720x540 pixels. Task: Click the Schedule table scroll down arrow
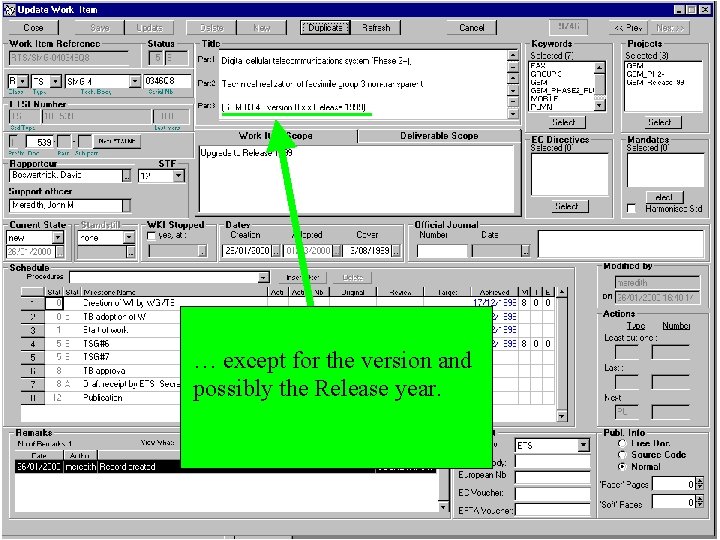coord(562,416)
